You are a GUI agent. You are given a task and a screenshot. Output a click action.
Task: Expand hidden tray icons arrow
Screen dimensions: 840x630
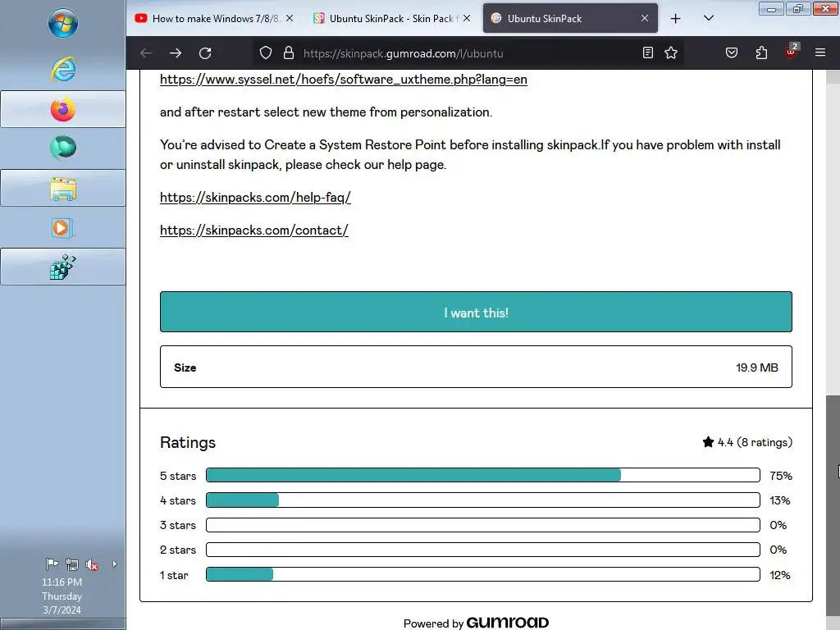click(114, 564)
